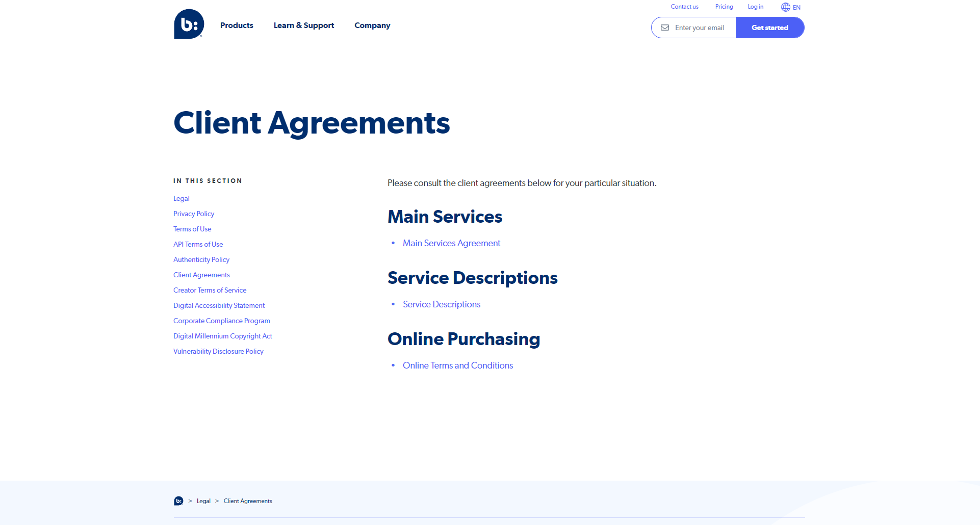The image size is (980, 525).
Task: Expand the Learn & Support menu
Action: click(303, 25)
